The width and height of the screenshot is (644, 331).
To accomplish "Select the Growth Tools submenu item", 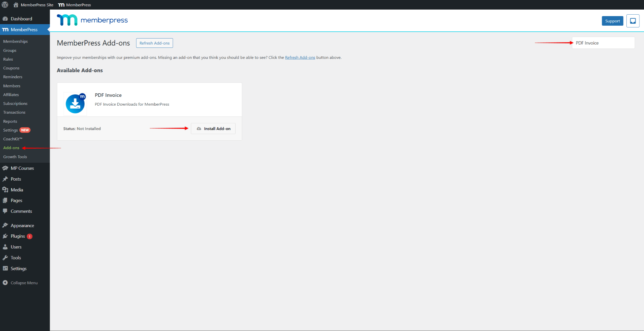I will pos(15,157).
